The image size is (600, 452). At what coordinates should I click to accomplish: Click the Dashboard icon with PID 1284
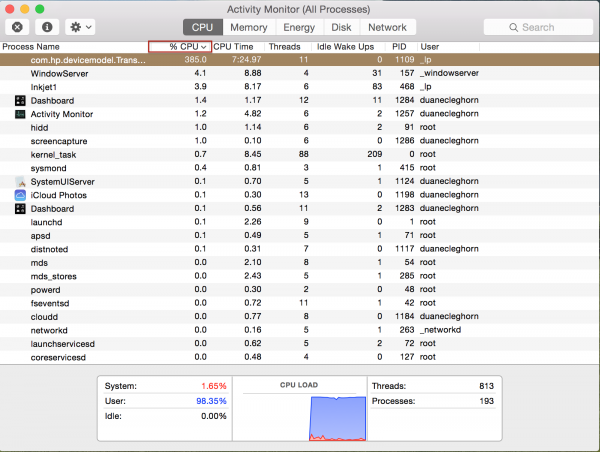pyautogui.click(x=20, y=101)
